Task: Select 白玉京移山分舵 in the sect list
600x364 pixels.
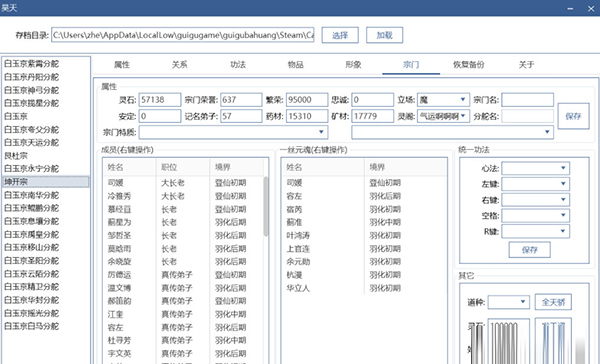Action: pyautogui.click(x=46, y=248)
